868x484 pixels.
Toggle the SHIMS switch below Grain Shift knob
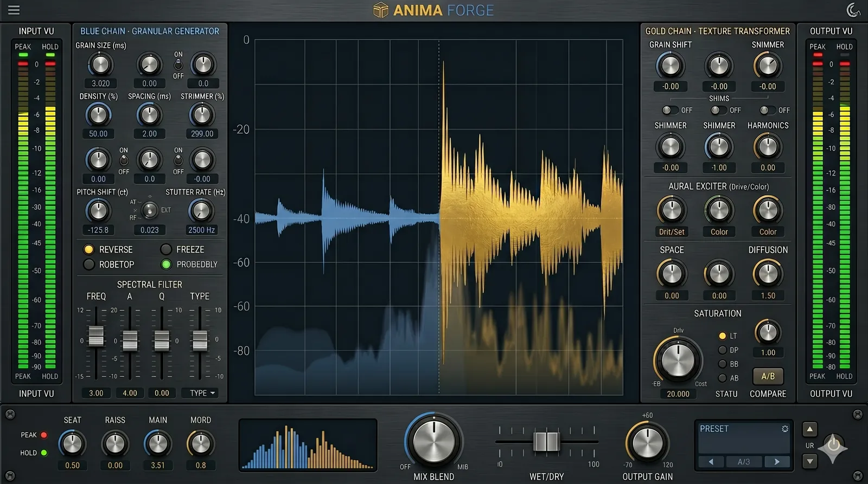pyautogui.click(x=670, y=110)
